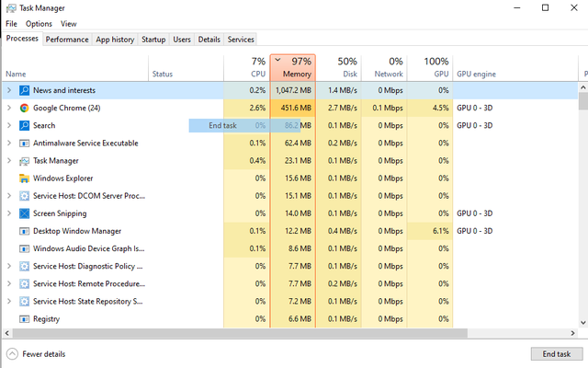Click the 6.1% GPU value for Desktop Window Manager

[441, 231]
